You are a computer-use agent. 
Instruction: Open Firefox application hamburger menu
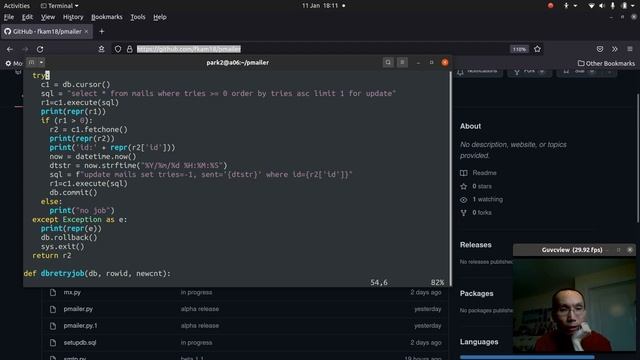point(630,49)
